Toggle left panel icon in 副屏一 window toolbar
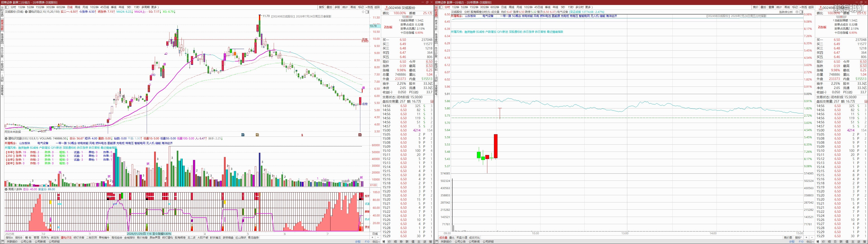 pyautogui.click(x=441, y=7)
